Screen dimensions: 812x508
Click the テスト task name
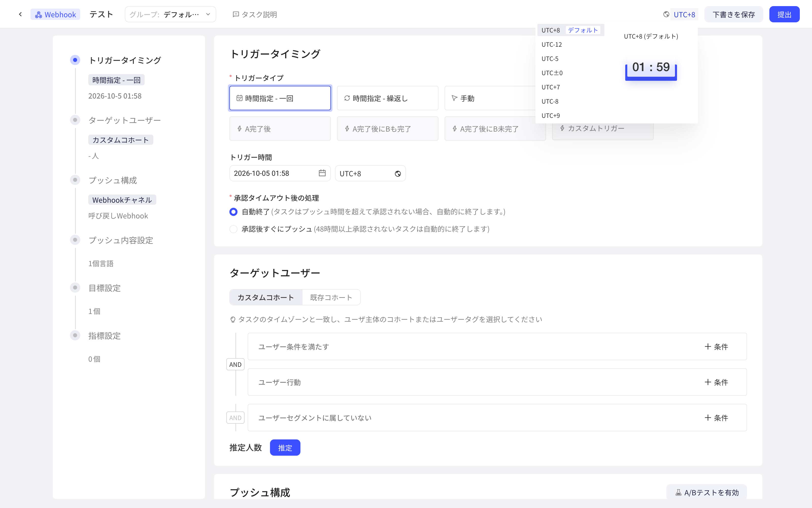pos(101,14)
